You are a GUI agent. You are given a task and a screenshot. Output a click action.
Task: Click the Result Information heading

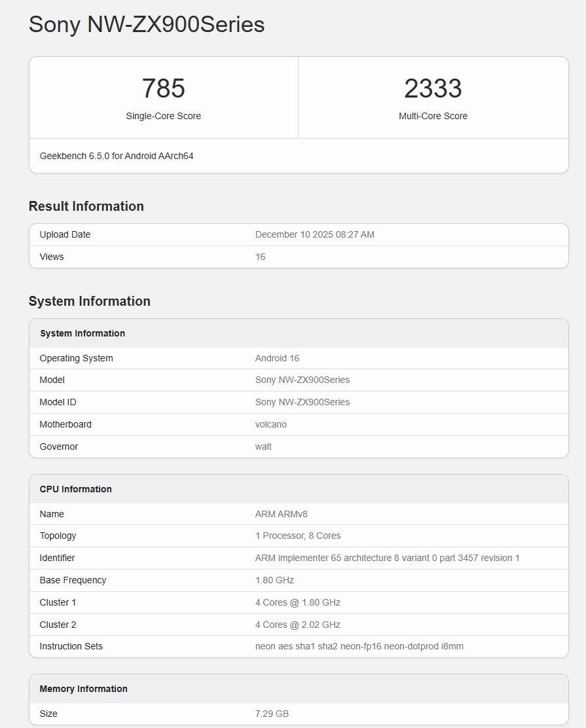86,206
